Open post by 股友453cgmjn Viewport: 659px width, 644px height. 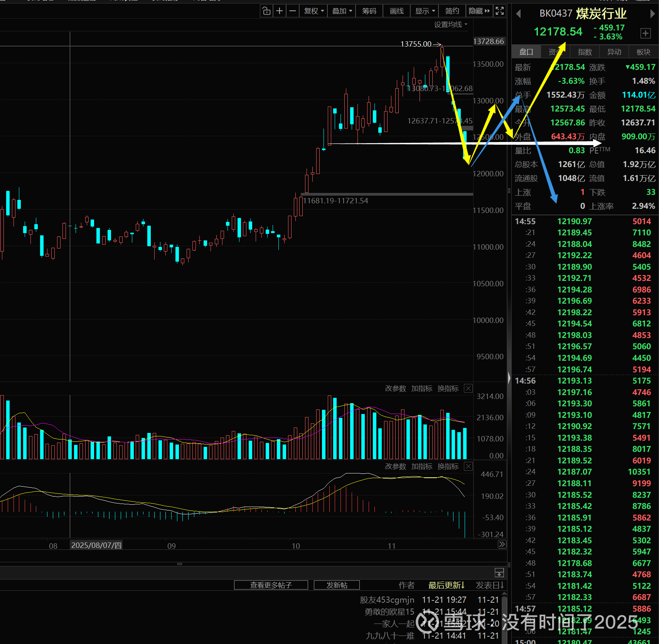click(387, 600)
